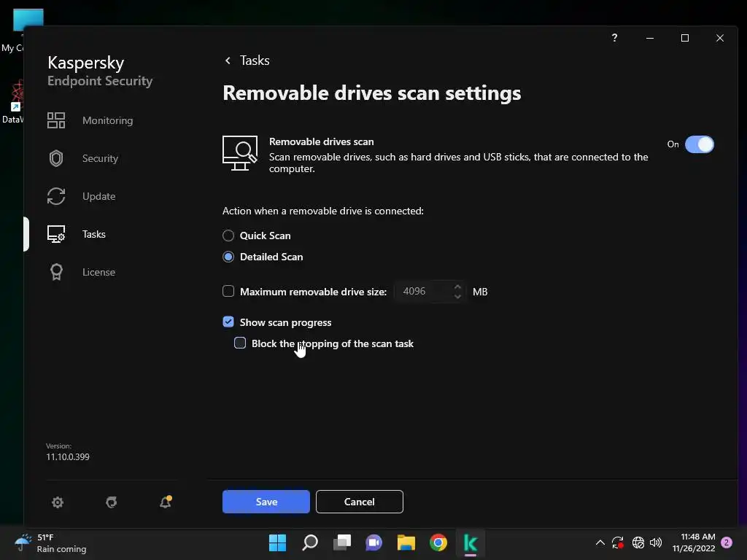747x560 pixels.
Task: Launch Google Chrome from taskbar
Action: 438,542
